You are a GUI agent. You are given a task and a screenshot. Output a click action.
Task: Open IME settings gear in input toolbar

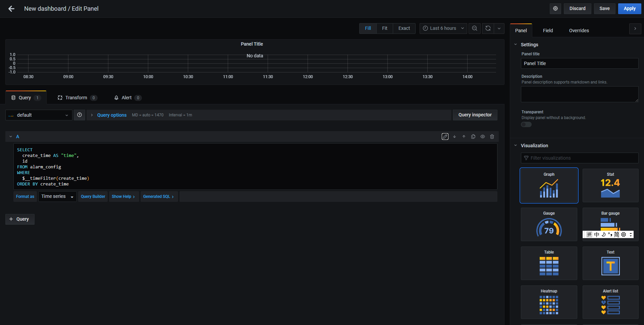(x=624, y=235)
